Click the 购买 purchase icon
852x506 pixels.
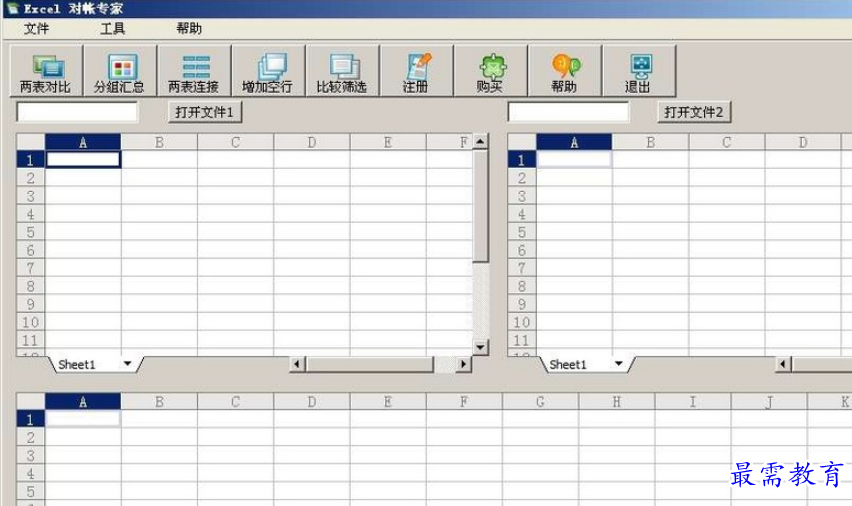pos(490,72)
